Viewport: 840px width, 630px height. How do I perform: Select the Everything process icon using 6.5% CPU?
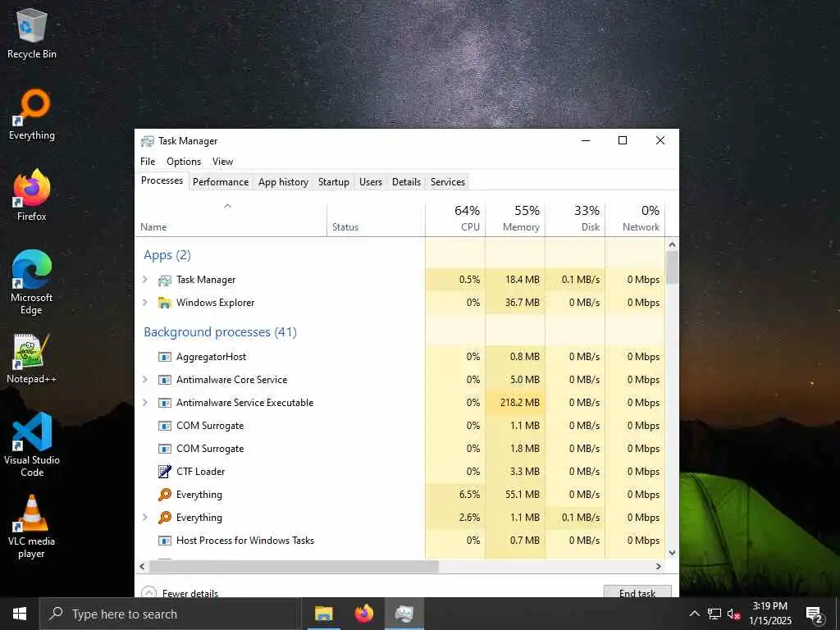pos(164,495)
